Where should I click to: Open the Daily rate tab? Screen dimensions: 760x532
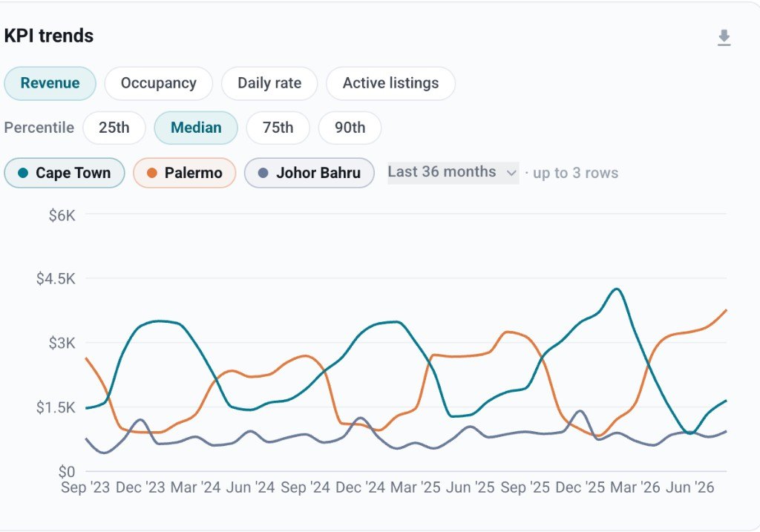[x=269, y=83]
